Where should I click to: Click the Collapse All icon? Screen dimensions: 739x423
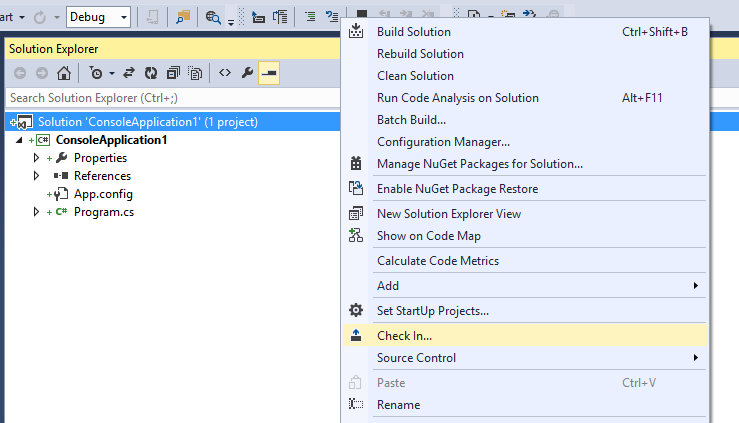pos(173,73)
